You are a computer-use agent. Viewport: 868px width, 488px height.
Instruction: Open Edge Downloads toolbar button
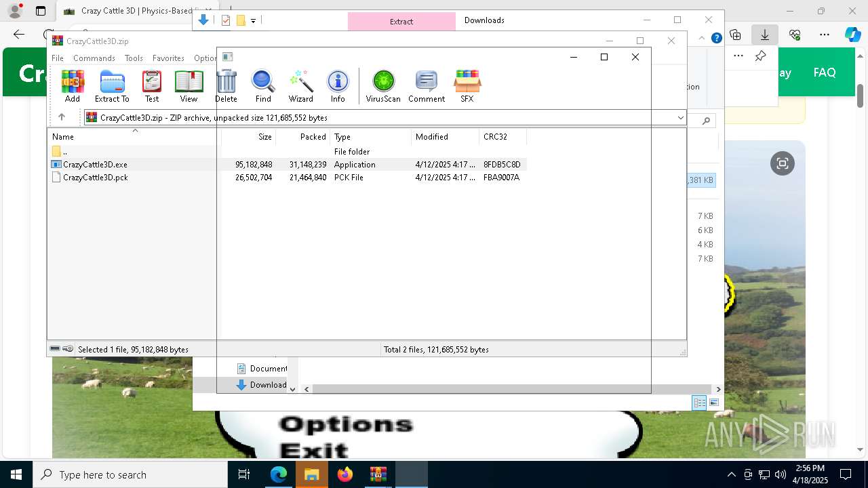765,34
